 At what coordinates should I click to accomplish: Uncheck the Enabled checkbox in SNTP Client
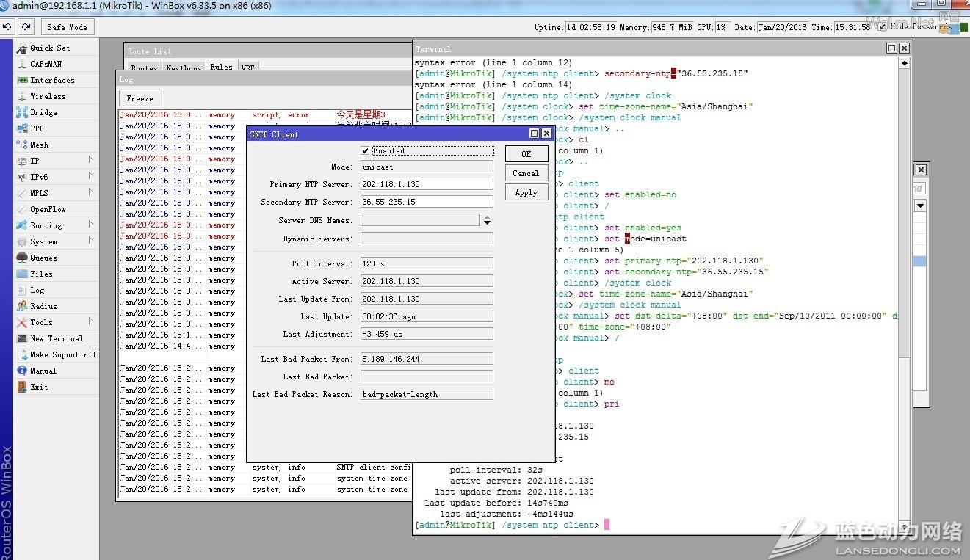click(x=366, y=150)
